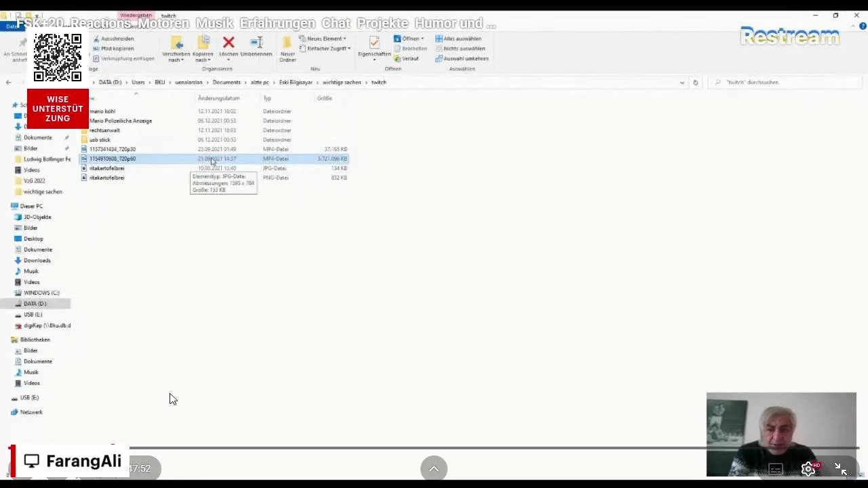Screen dimensions: 868x488
Task: Sort files by the Änderungsdatum column header
Action: pyautogui.click(x=219, y=98)
